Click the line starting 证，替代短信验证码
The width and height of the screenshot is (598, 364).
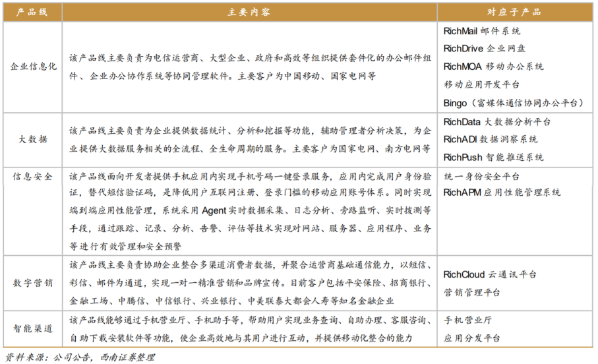[250, 193]
